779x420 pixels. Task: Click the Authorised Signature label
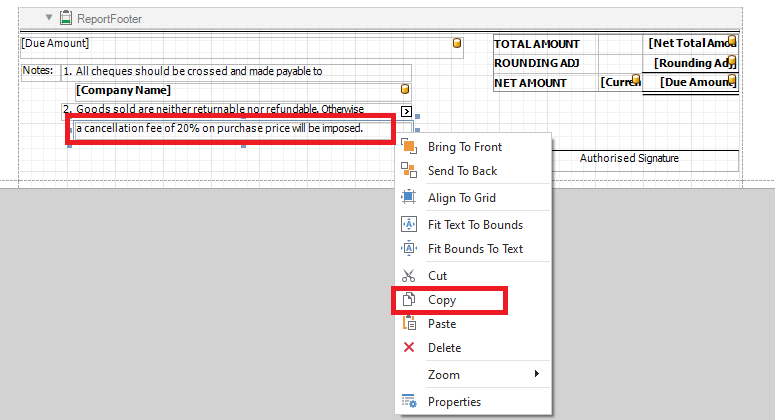629,159
